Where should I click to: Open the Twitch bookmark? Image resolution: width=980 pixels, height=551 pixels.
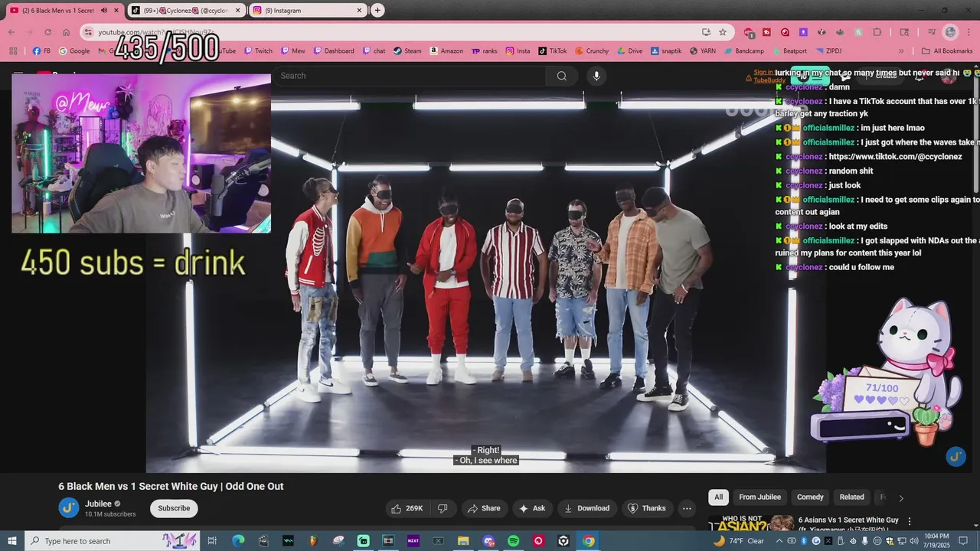pos(258,51)
